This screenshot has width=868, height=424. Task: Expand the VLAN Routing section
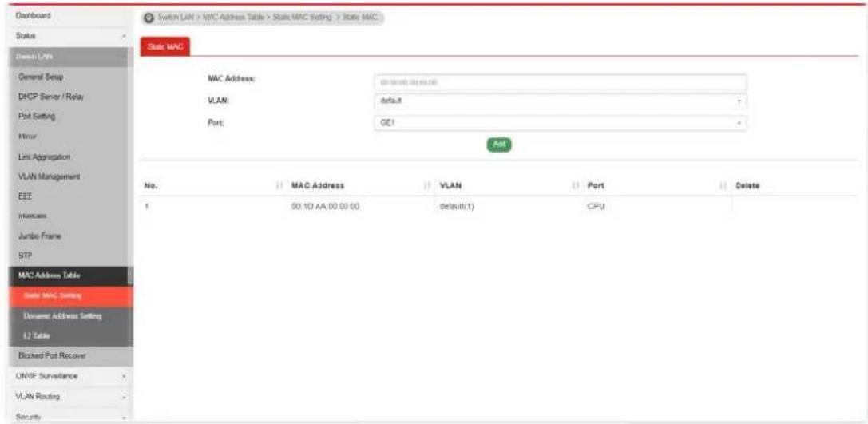[69, 396]
